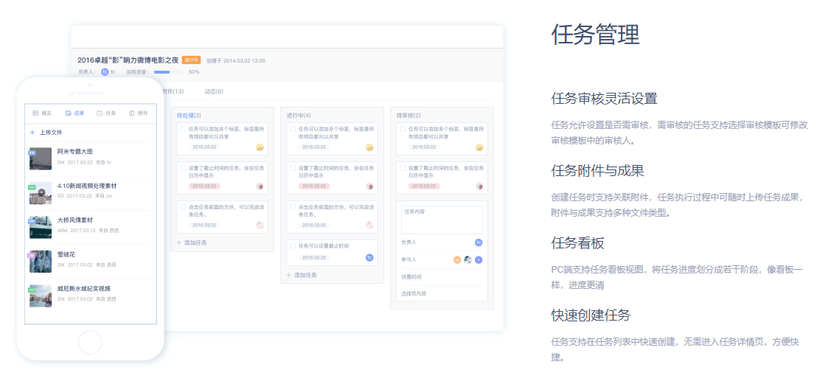This screenshot has height=392, width=828.
Task: Click the 任务内容 input box
Action: (x=441, y=220)
